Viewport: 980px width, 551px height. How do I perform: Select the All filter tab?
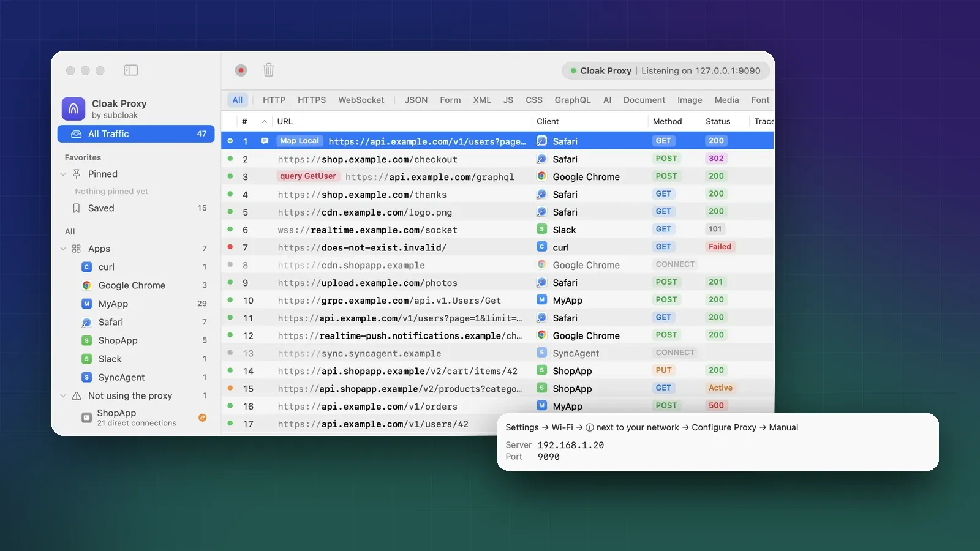point(238,100)
